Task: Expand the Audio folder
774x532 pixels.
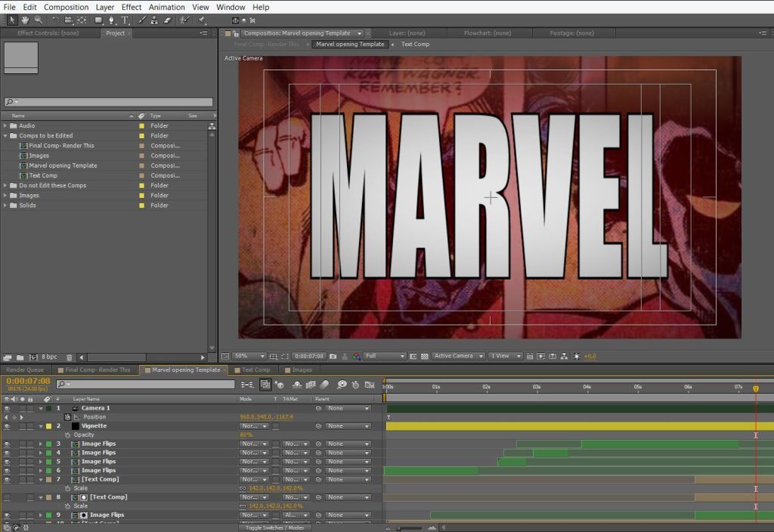Action: [x=5, y=126]
